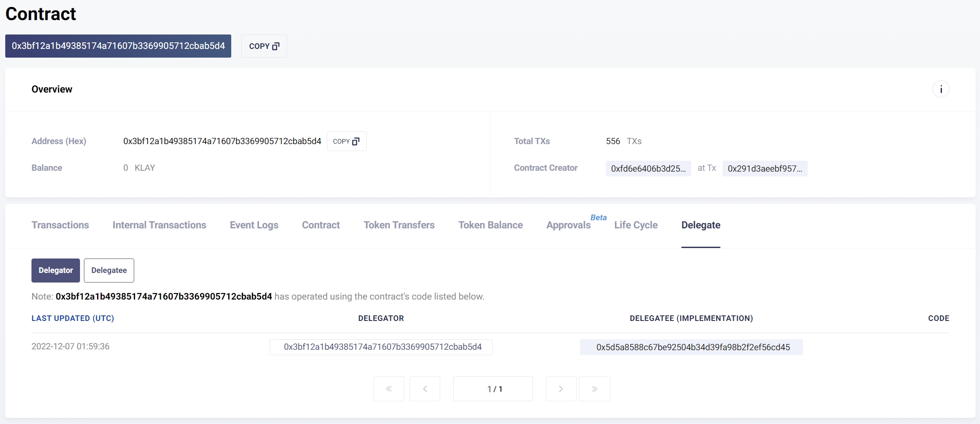Open the Approvals Beta tab
980x424 pixels.
[568, 225]
